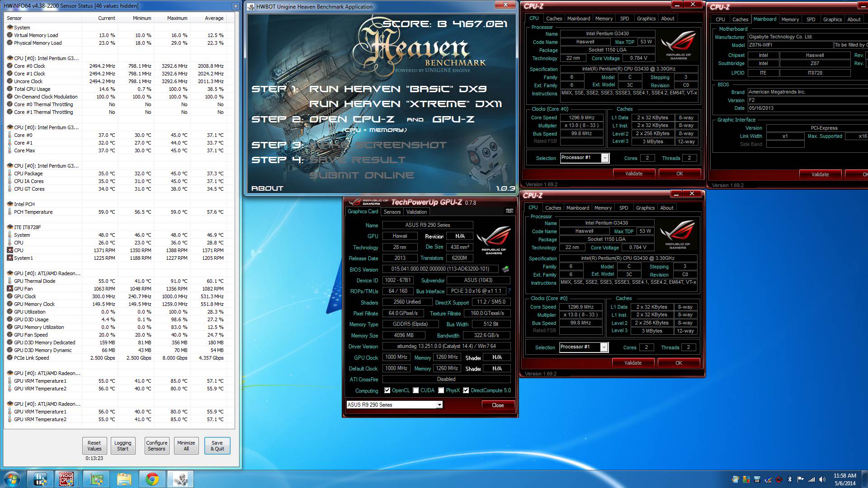Viewport: 868px width, 488px height.
Task: Click OK in lower CPU-Z window
Action: click(679, 363)
